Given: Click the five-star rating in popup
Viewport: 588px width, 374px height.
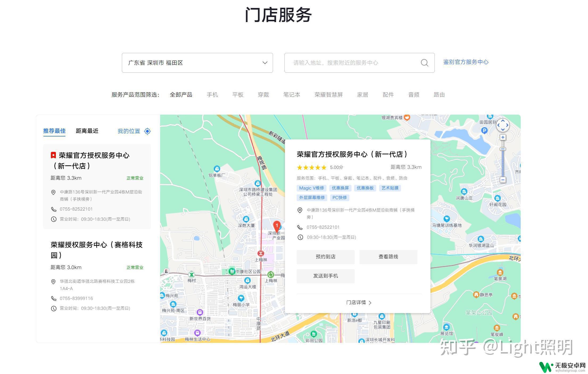Looking at the screenshot, I should 312,167.
